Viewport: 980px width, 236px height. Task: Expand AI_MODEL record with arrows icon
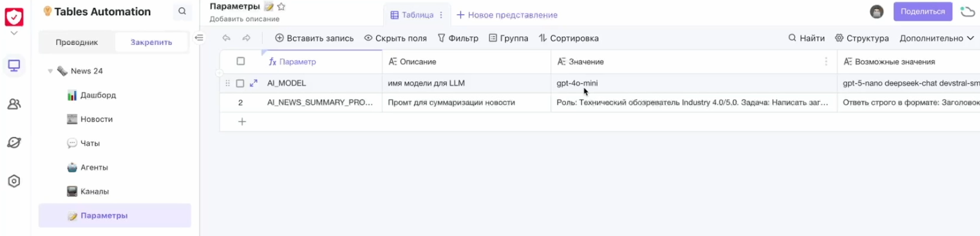tap(253, 84)
